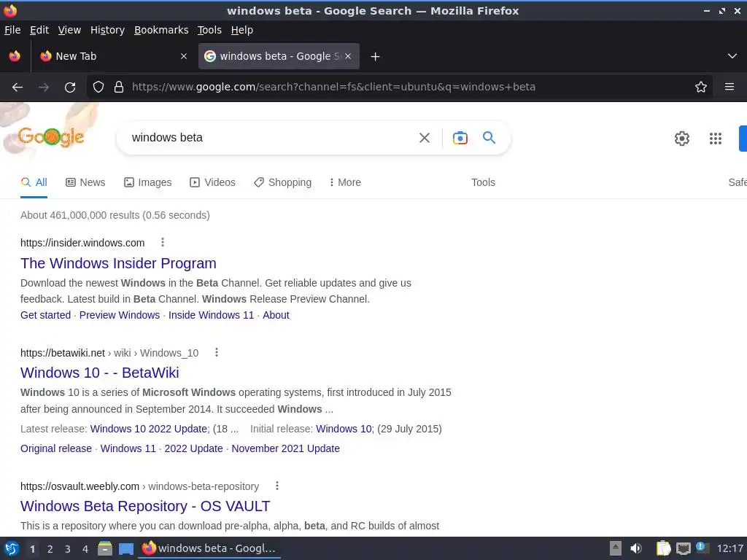
Task: Switch to Shopping results
Action: click(x=282, y=182)
